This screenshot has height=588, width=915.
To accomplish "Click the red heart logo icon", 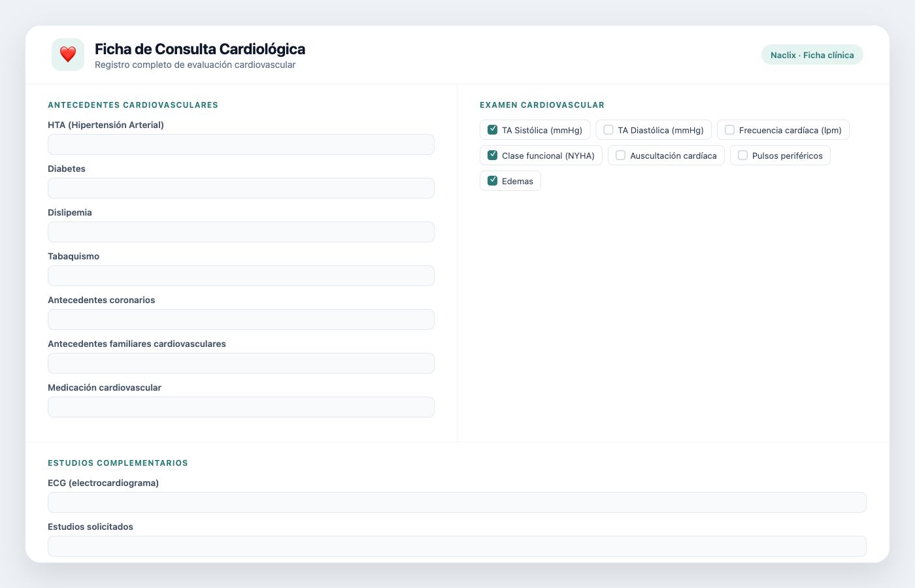I will coord(68,54).
